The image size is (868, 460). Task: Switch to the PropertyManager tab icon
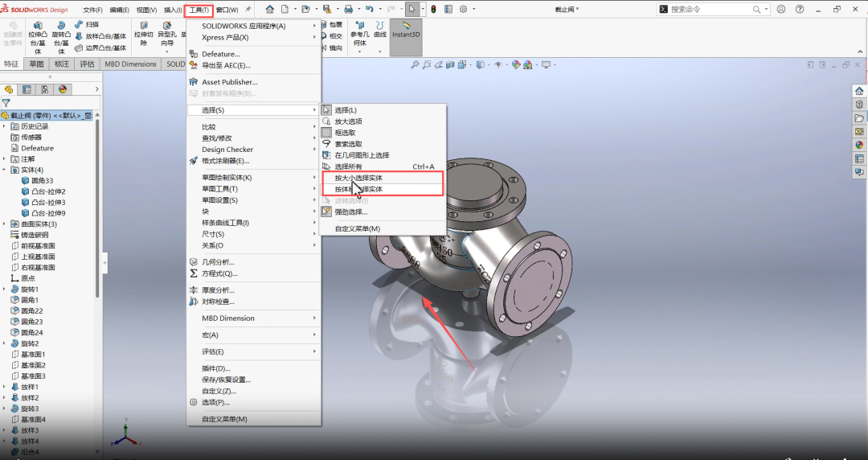pyautogui.click(x=27, y=89)
